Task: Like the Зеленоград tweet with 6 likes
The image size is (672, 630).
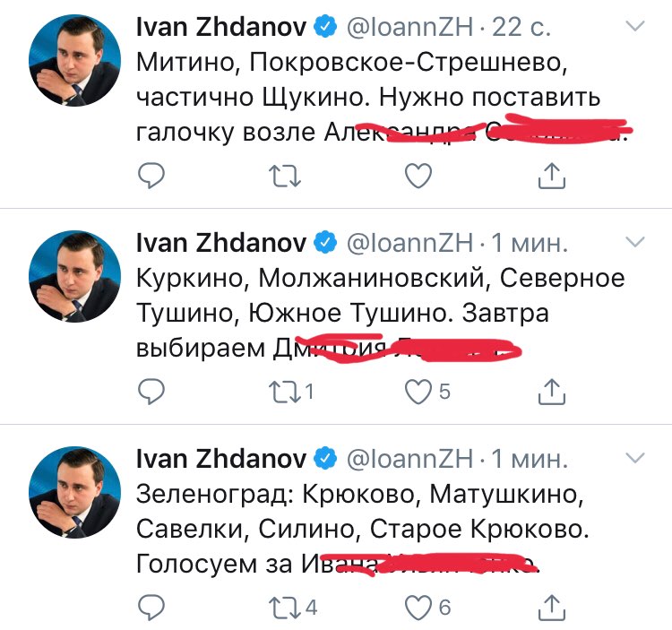Action: [x=418, y=608]
